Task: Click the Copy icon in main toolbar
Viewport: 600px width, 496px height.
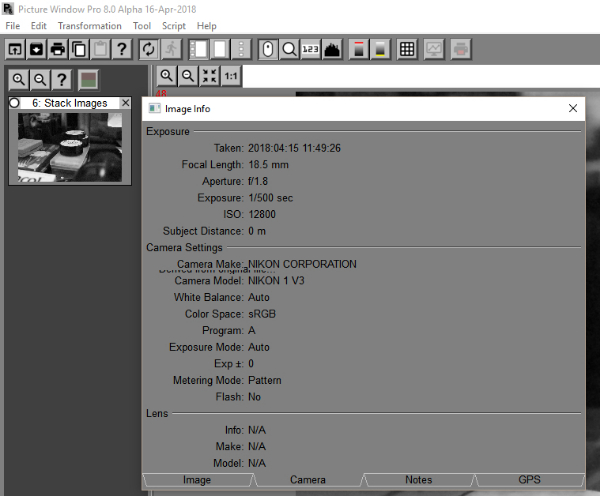Action: [78, 49]
